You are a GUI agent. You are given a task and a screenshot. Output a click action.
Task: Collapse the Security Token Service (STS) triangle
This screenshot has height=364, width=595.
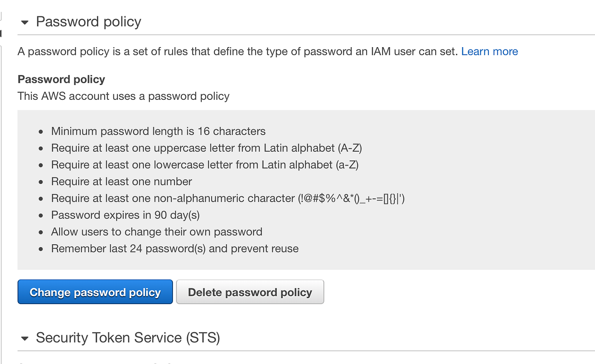(25, 339)
